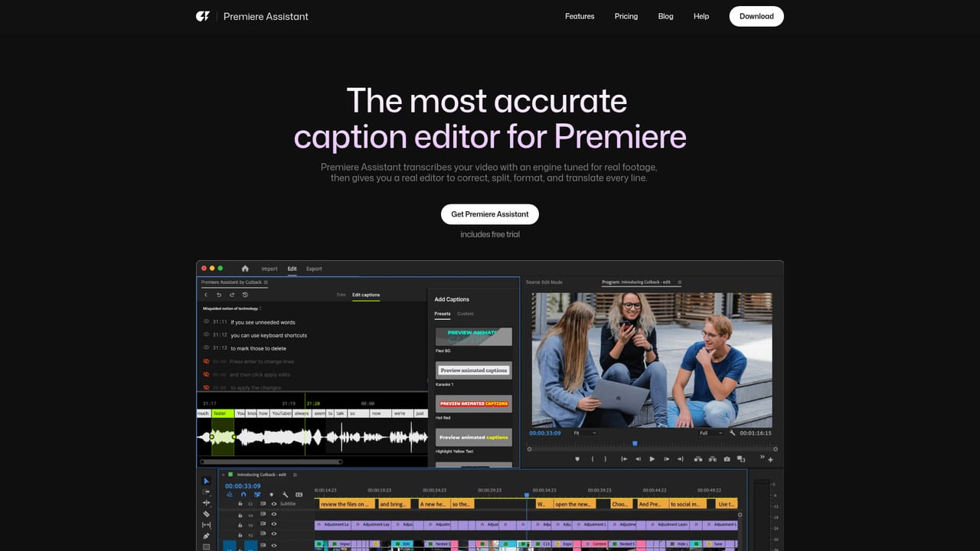Click the plus button editor icon in the monitor
The height and width of the screenshot is (551, 980).
770,460
